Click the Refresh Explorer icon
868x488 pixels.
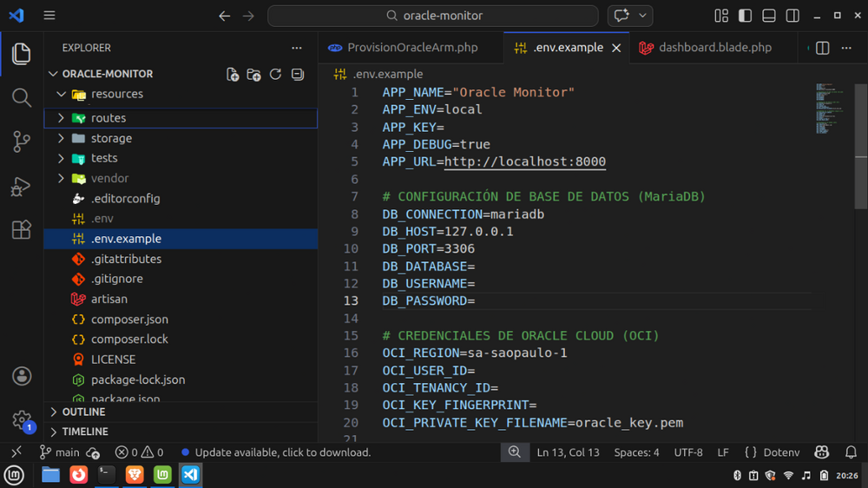tap(275, 75)
